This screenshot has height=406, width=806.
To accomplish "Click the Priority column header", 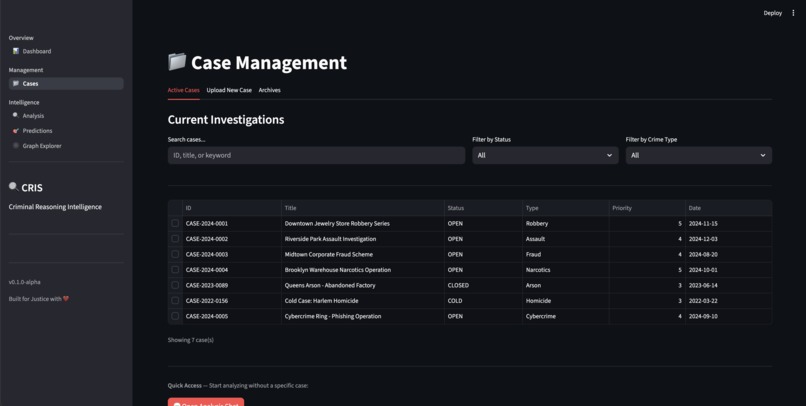I will click(x=647, y=208).
